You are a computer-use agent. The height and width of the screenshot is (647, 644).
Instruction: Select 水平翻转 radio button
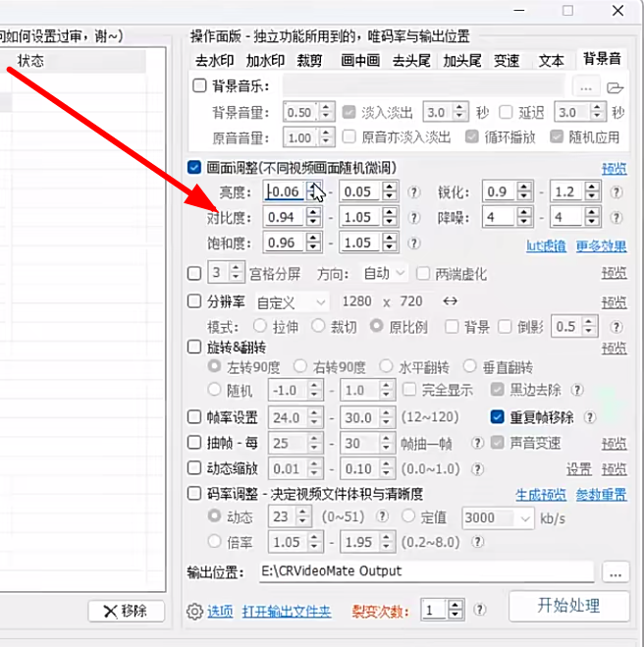[x=386, y=366]
